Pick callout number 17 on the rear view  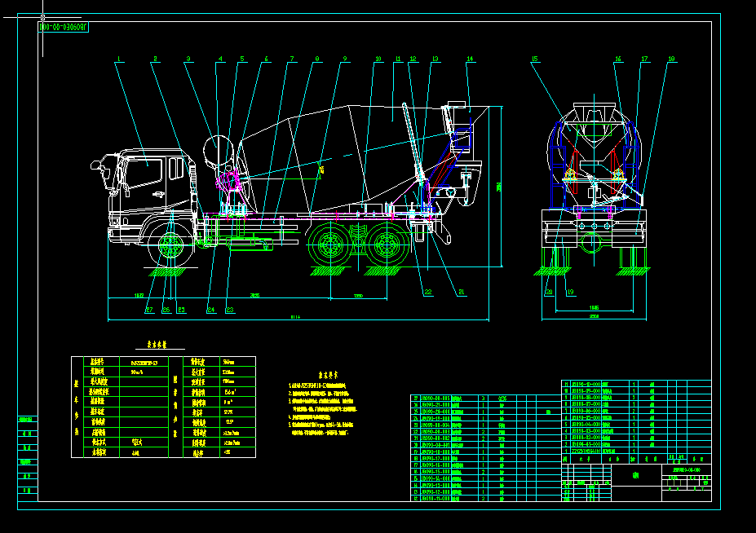point(644,59)
